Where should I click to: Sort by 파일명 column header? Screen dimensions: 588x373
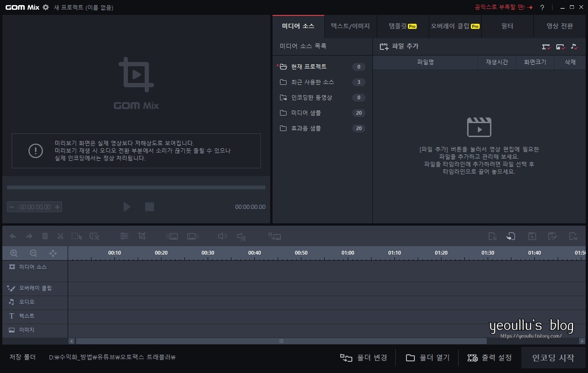tap(425, 62)
